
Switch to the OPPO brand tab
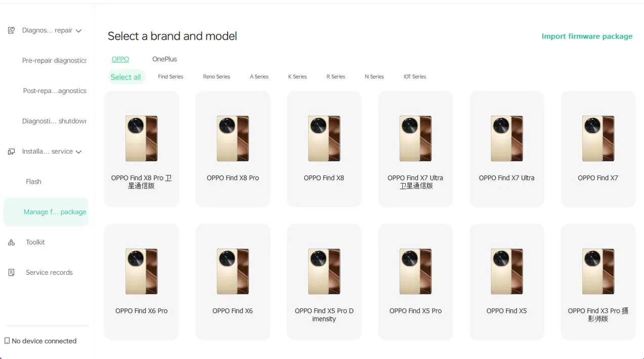(x=120, y=59)
